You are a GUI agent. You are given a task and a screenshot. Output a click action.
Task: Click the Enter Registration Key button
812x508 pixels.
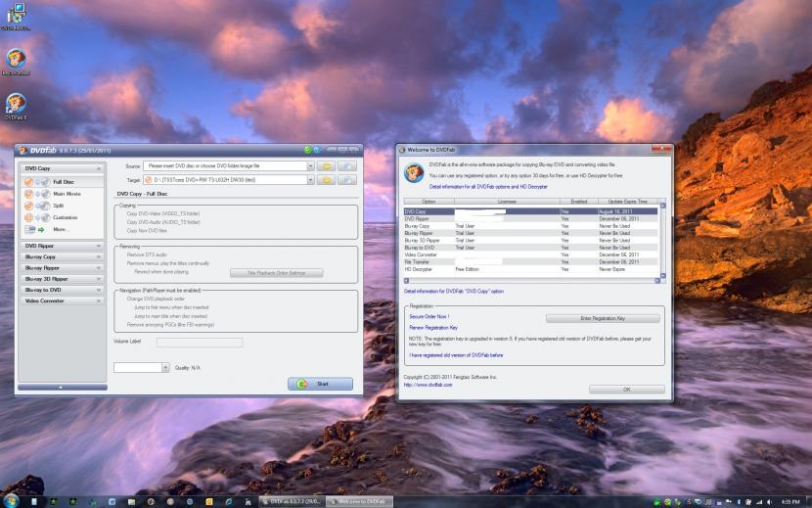pos(601,318)
